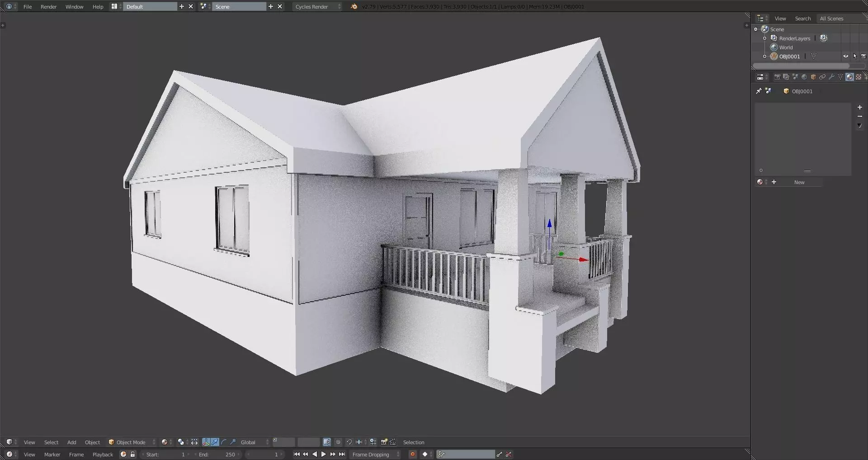Play the animation forward

[324, 454]
